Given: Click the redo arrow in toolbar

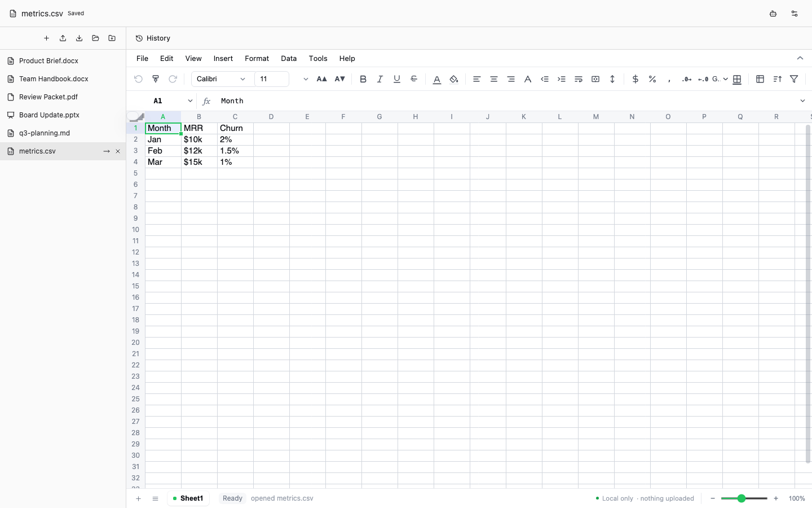Looking at the screenshot, I should (173, 79).
